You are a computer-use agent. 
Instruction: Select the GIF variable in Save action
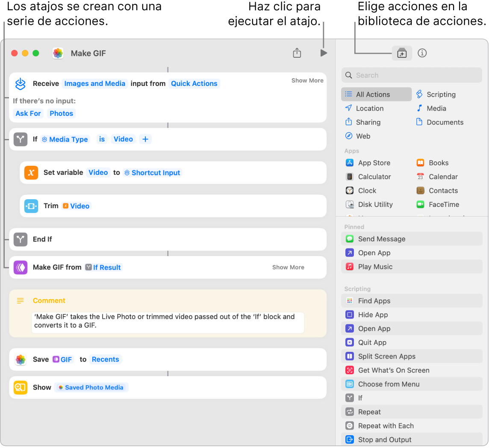63,360
